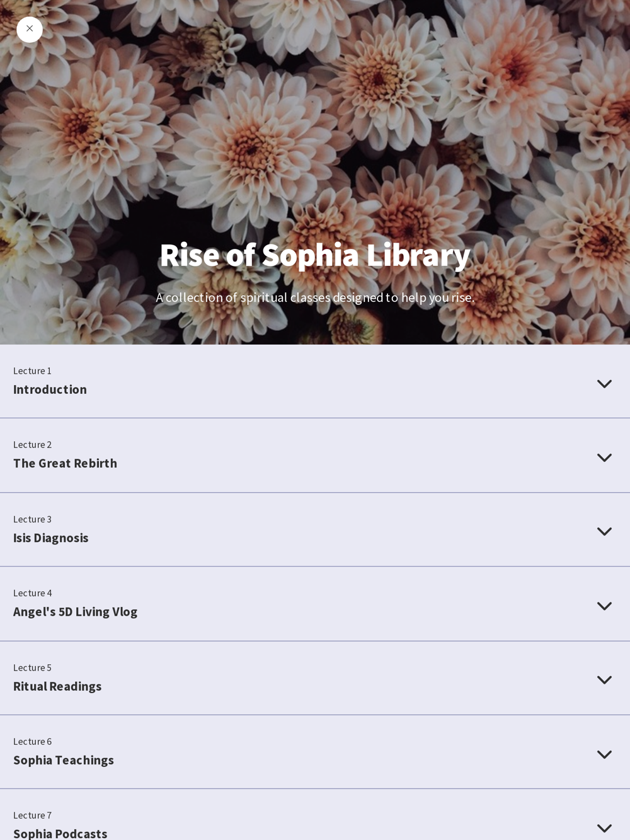Open the Sophia Podcasts chevron

click(604, 828)
